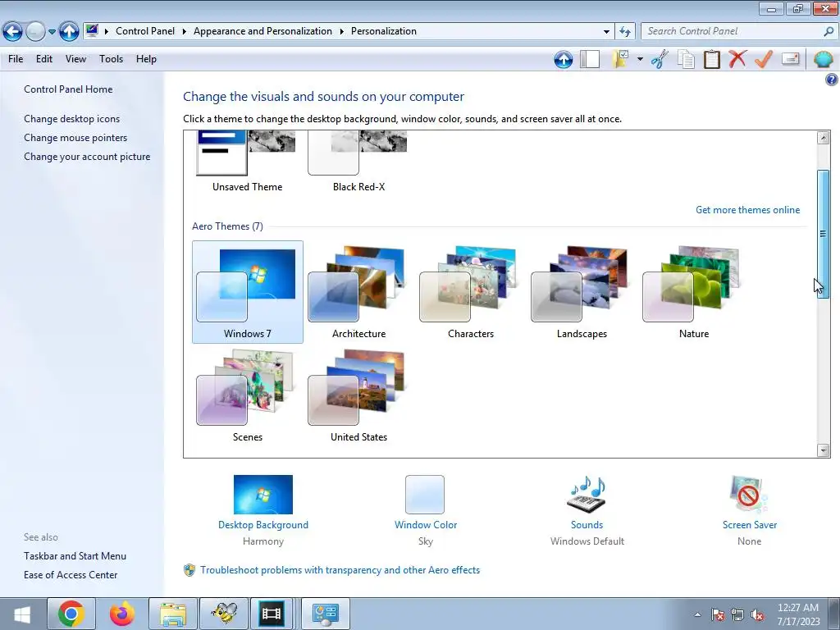This screenshot has width=840, height=630.
Task: Open the recent pages dropdown beside Forward
Action: 52,32
